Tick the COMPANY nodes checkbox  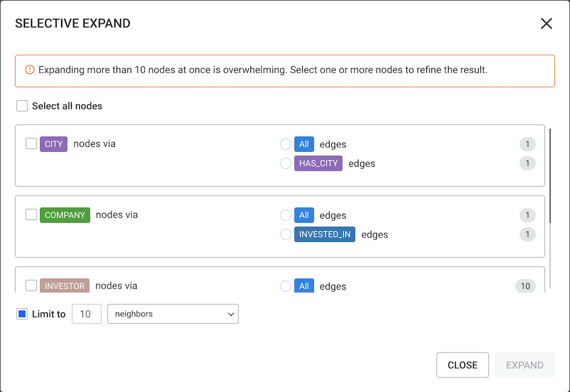point(31,215)
